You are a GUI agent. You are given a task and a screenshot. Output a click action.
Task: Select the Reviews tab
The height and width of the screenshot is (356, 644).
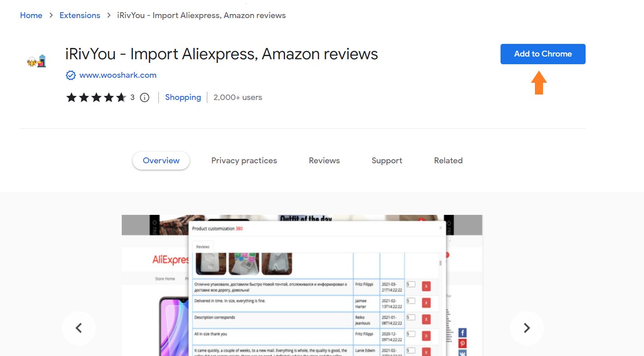click(324, 161)
